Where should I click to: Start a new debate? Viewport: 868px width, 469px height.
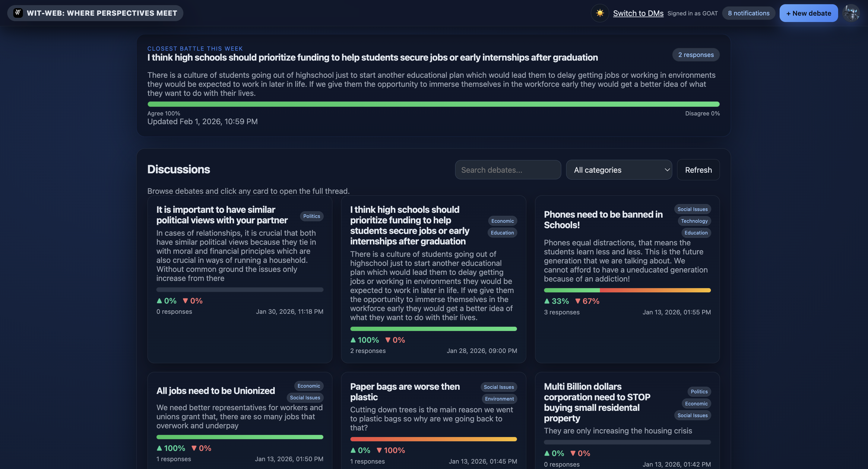[809, 13]
